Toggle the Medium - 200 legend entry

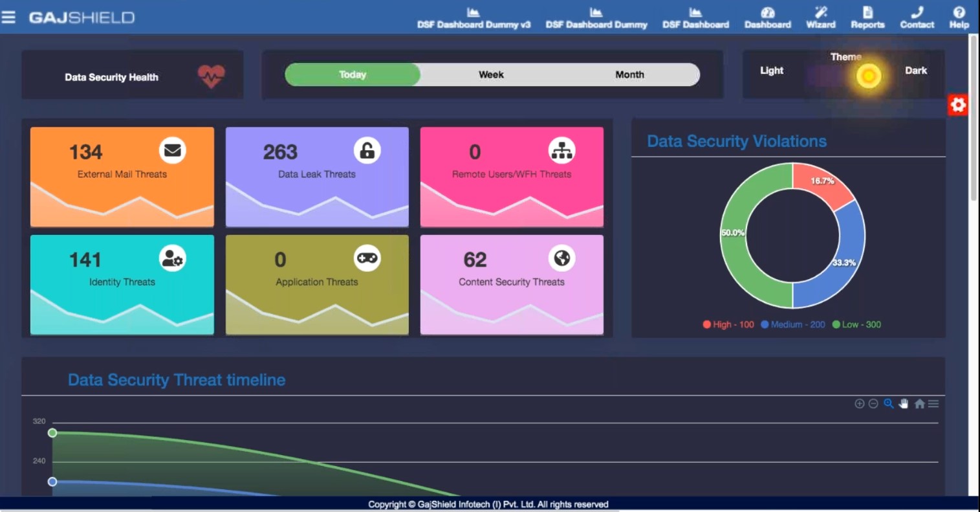[x=793, y=324]
